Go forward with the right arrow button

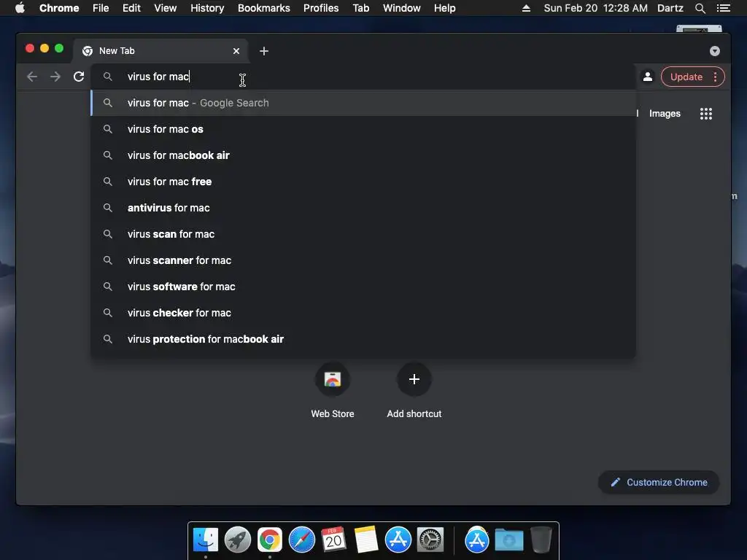point(55,77)
